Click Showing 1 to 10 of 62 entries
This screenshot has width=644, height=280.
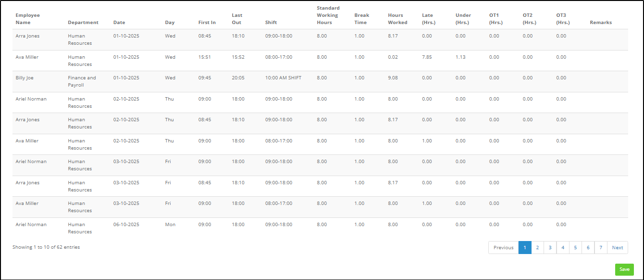tap(46, 247)
